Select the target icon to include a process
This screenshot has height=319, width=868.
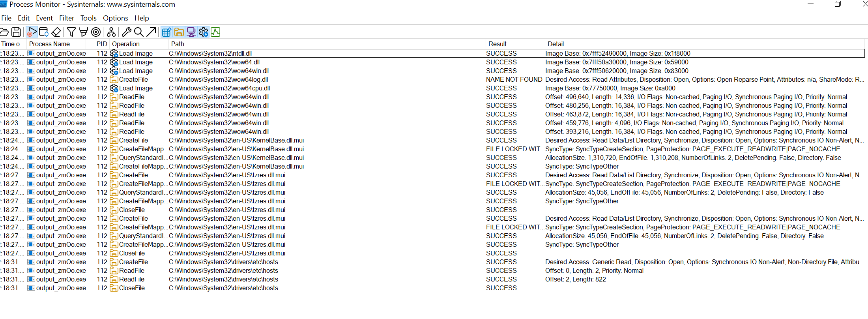pos(96,32)
